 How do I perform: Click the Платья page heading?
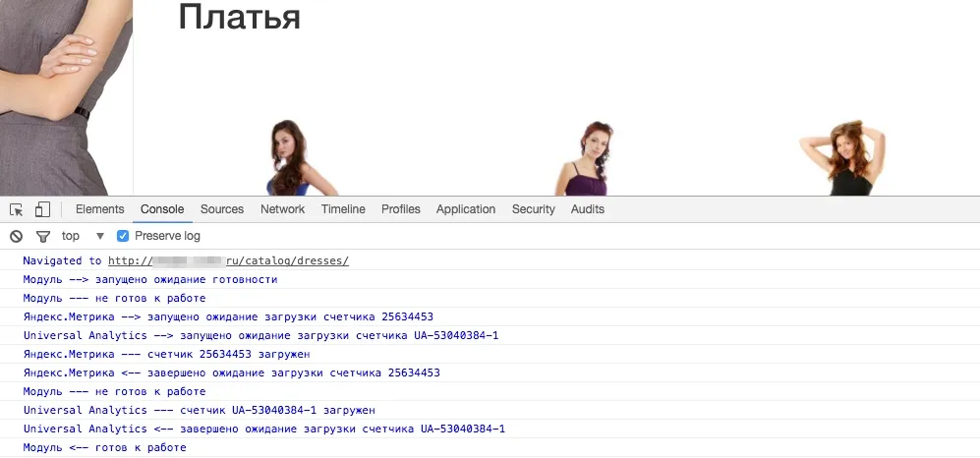click(239, 17)
